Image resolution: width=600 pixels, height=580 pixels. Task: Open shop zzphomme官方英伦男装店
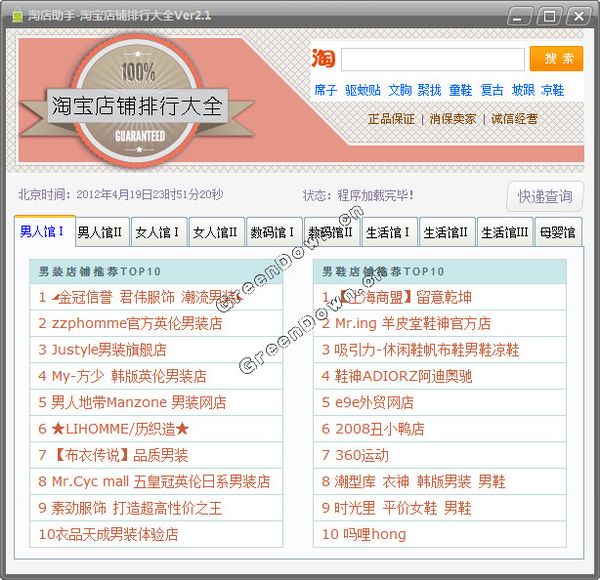point(156,324)
